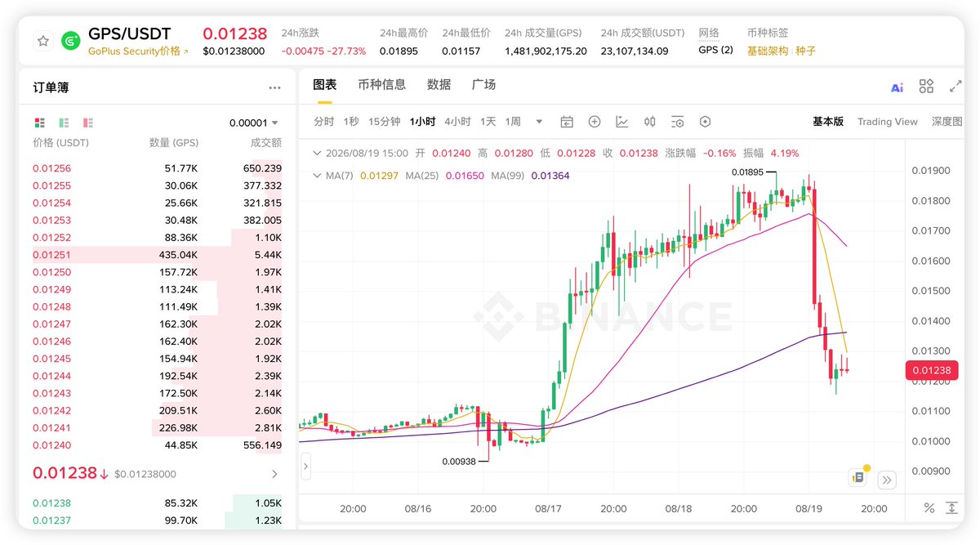Select the buy order at price 0.01237
The height and width of the screenshot is (545, 980).
click(x=157, y=520)
